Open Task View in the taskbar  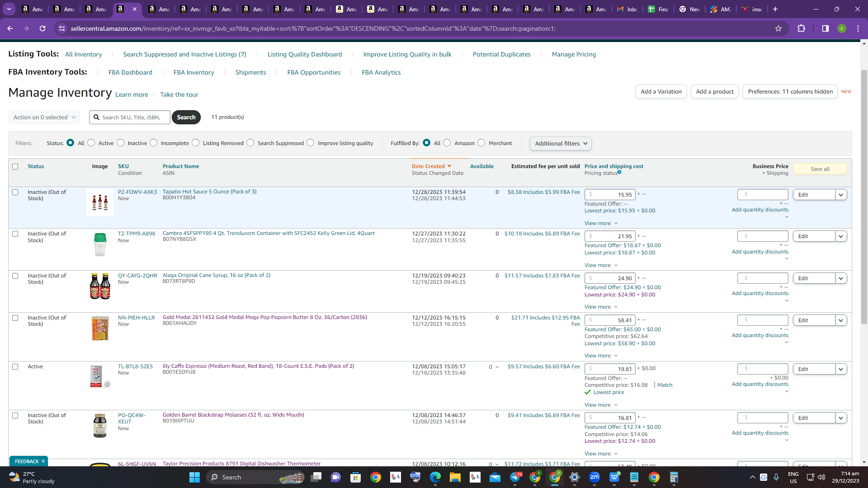316,477
